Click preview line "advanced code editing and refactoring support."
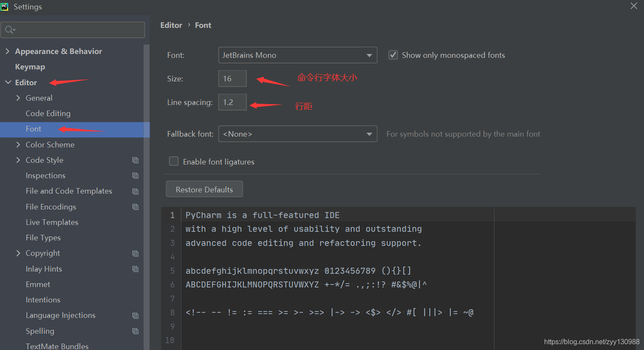The image size is (644, 350). [303, 243]
